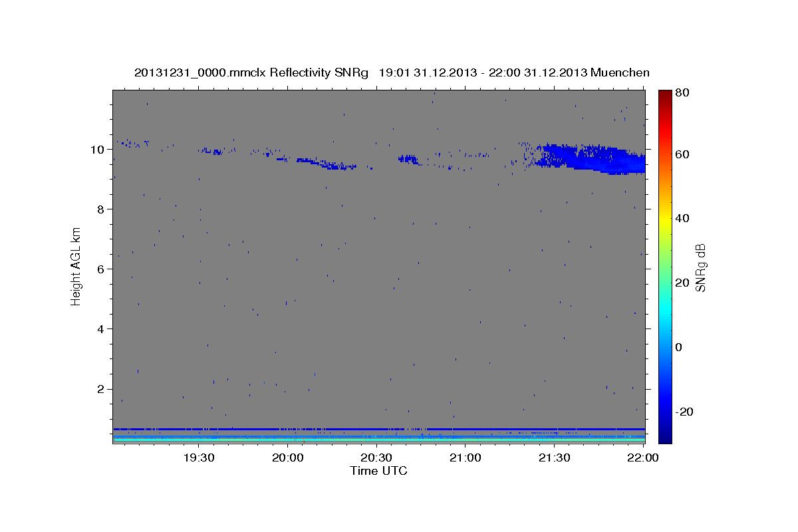Click the cyan ground-level signal band
The height and width of the screenshot is (532, 798).
click(378, 440)
